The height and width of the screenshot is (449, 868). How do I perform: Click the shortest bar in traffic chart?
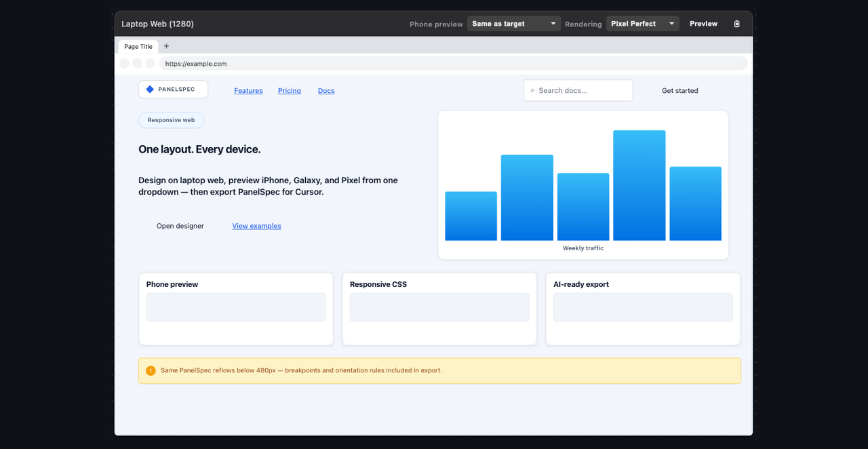point(471,216)
